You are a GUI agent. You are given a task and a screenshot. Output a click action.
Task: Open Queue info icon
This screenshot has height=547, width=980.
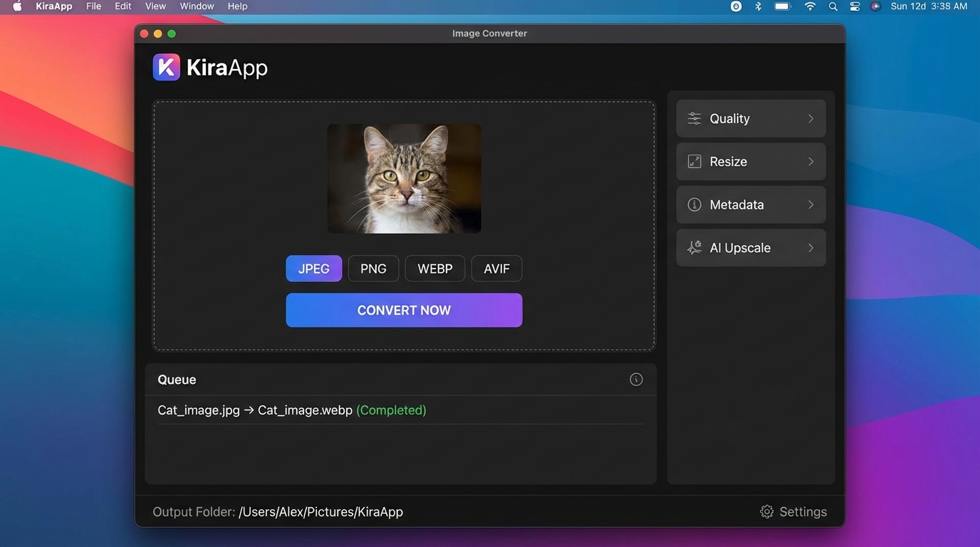tap(636, 380)
